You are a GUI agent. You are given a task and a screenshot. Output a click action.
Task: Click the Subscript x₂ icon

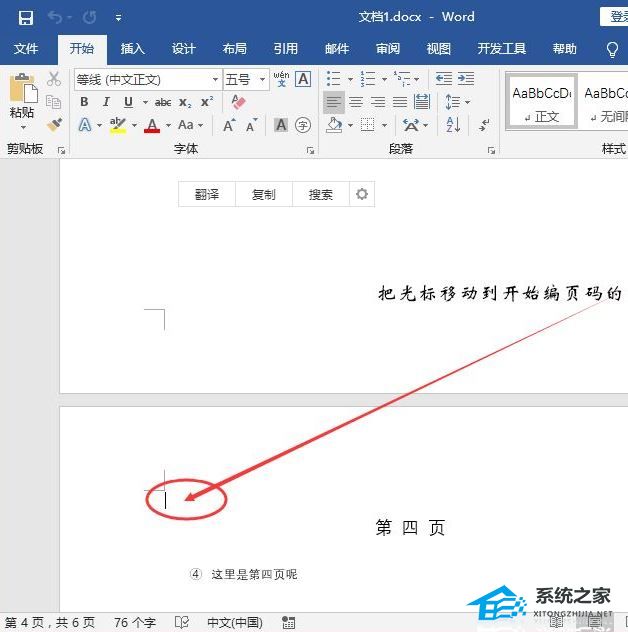tap(185, 102)
